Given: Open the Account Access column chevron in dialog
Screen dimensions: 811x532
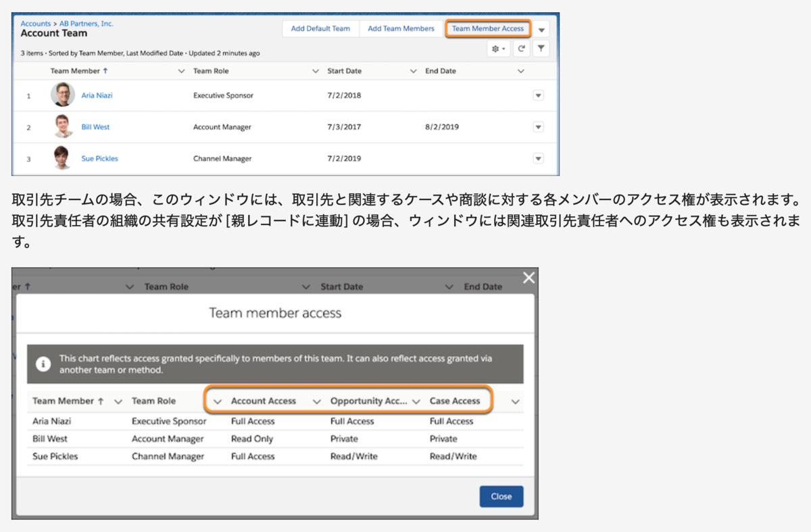Looking at the screenshot, I should [316, 402].
